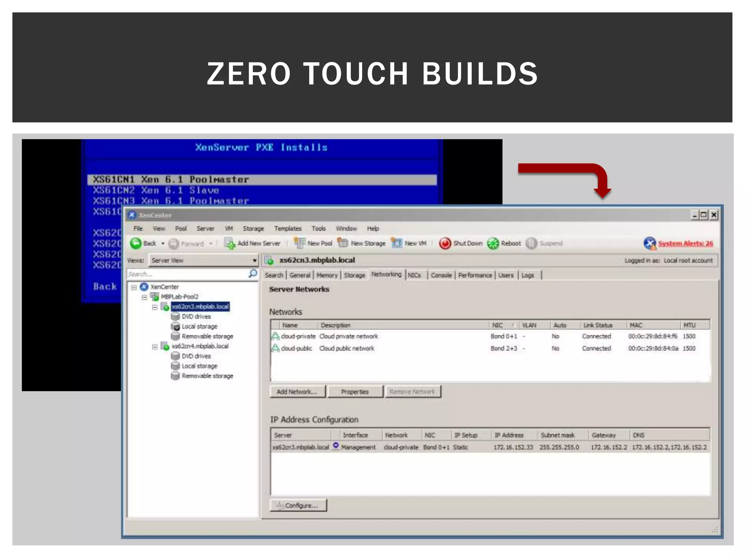Select the cloud-public network row
The height and width of the screenshot is (560, 747).
(490, 349)
